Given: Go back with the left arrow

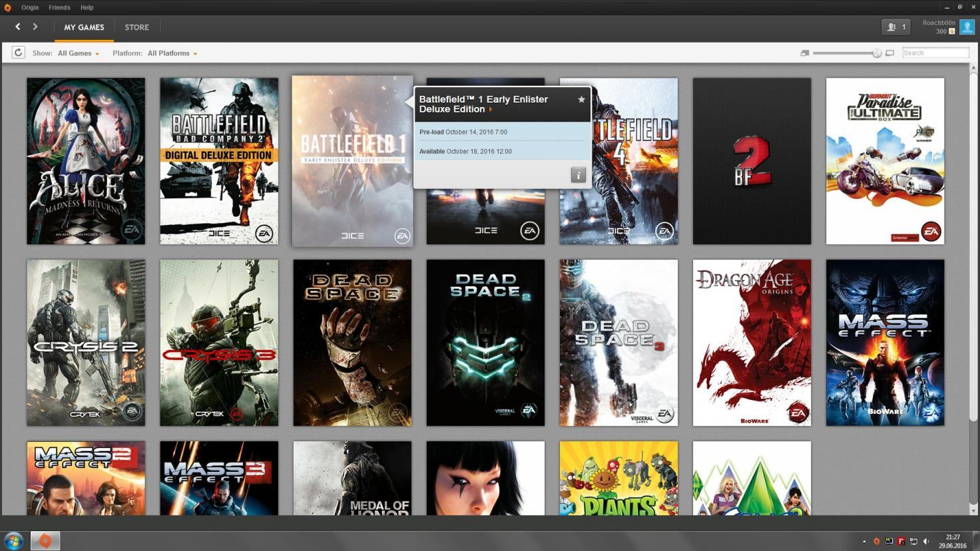Looking at the screenshot, I should tap(18, 27).
